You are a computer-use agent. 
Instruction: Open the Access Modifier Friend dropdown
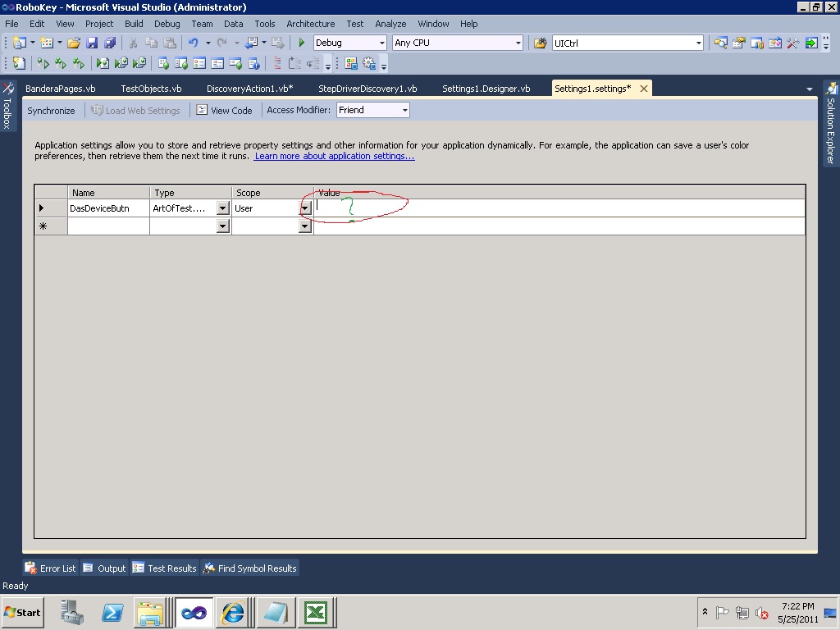(405, 111)
